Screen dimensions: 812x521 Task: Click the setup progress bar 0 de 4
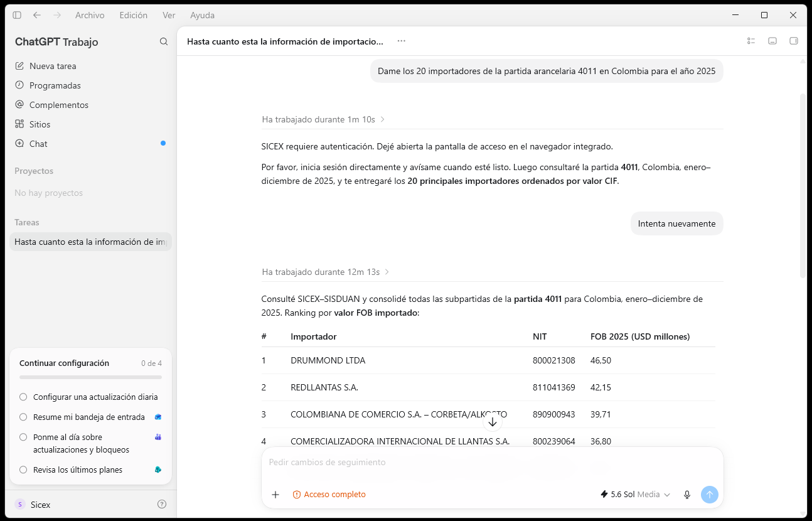point(90,377)
